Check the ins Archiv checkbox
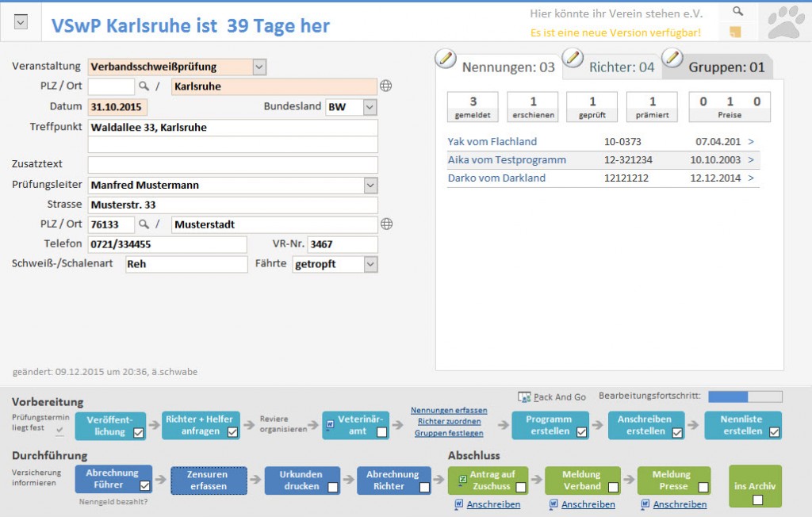The height and width of the screenshot is (517, 812). coord(757,500)
